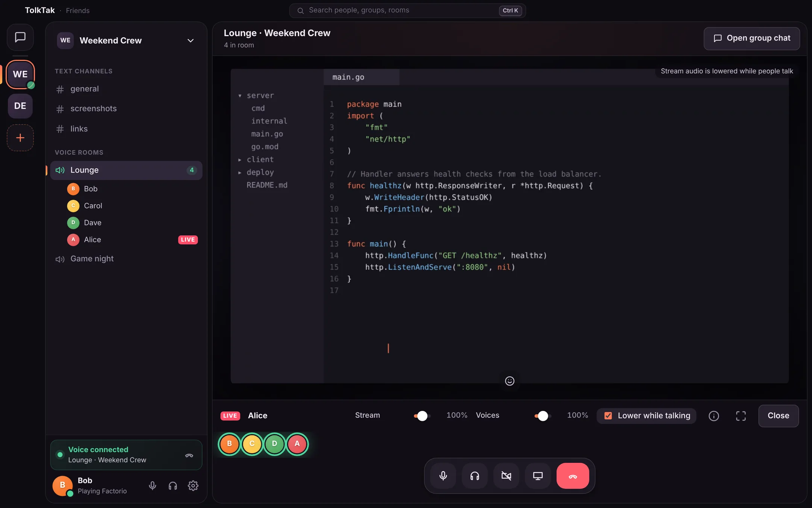Viewport: 812px width, 508px height.
Task: Select the WE server icon
Action: tap(20, 74)
